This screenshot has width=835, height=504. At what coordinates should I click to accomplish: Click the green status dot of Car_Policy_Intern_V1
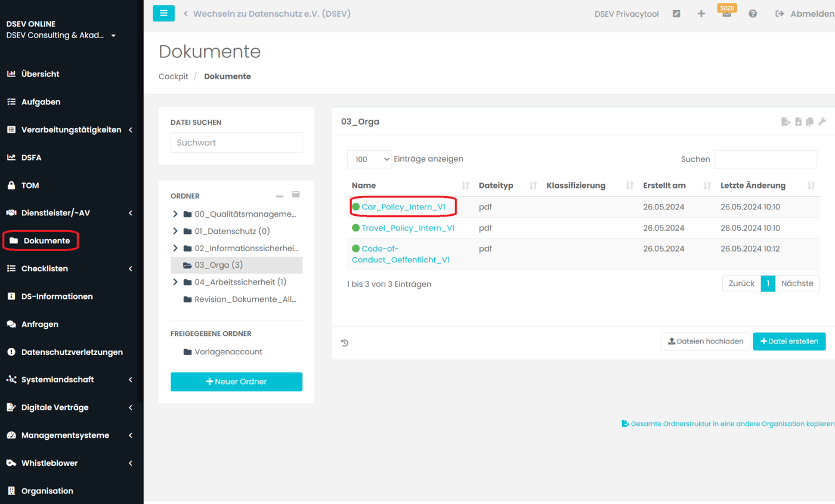[356, 207]
